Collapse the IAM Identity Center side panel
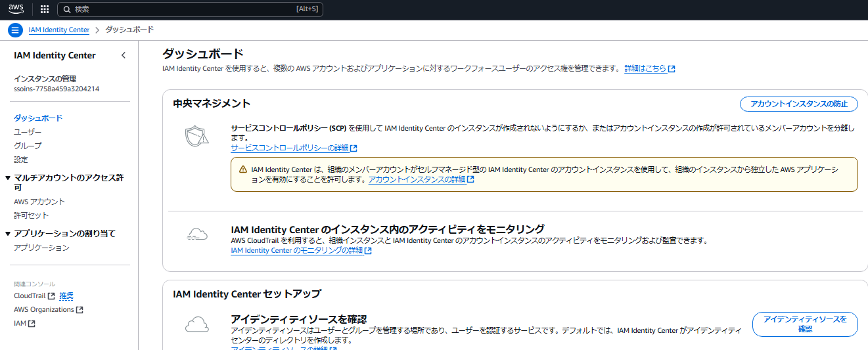Viewport: 868px width, 350px height. point(124,55)
